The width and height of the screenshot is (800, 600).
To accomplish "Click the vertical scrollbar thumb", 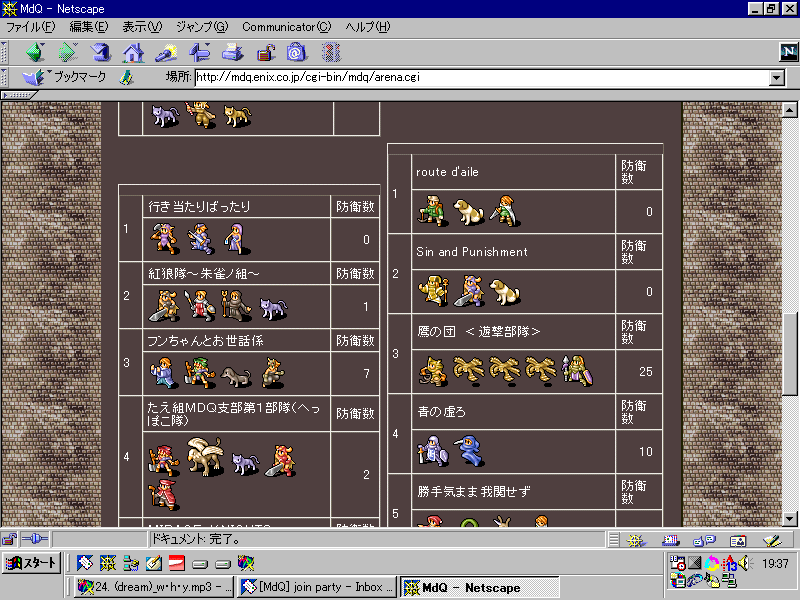I will pos(789,353).
